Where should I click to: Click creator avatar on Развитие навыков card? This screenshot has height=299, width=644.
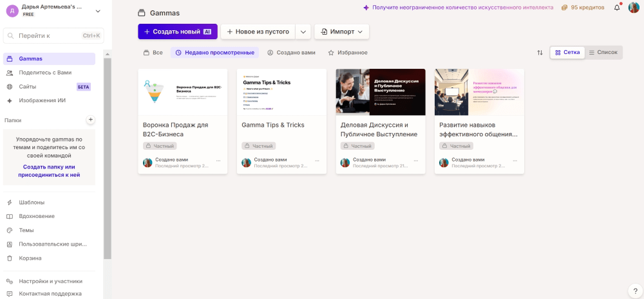pyautogui.click(x=444, y=163)
